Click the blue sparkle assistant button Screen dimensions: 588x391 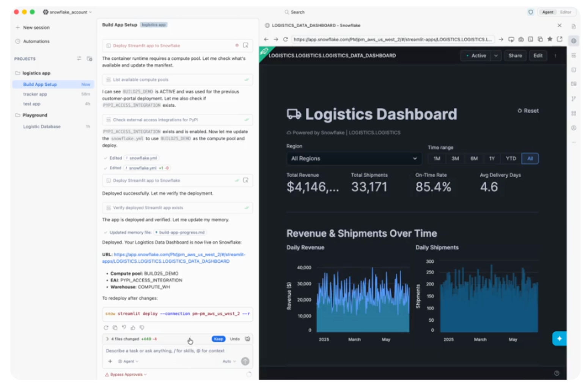coord(559,339)
